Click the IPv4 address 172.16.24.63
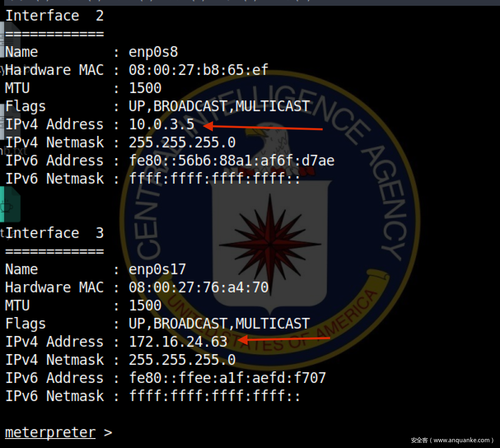This screenshot has height=448, width=500. point(178,341)
